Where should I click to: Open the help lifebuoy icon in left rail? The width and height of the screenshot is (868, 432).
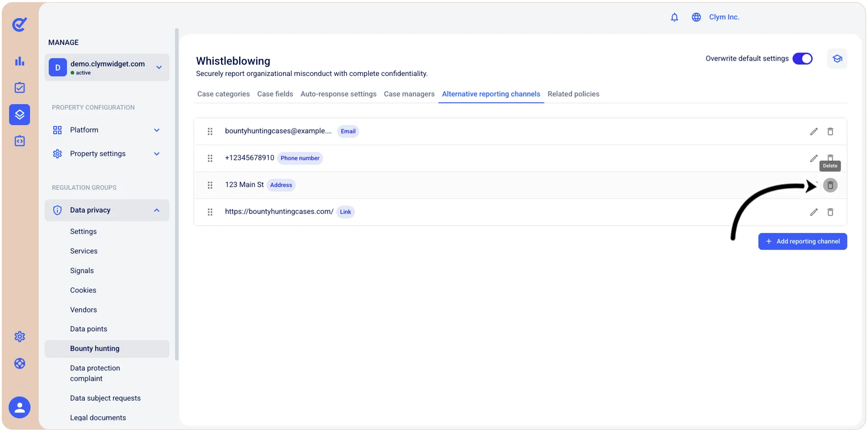point(19,363)
